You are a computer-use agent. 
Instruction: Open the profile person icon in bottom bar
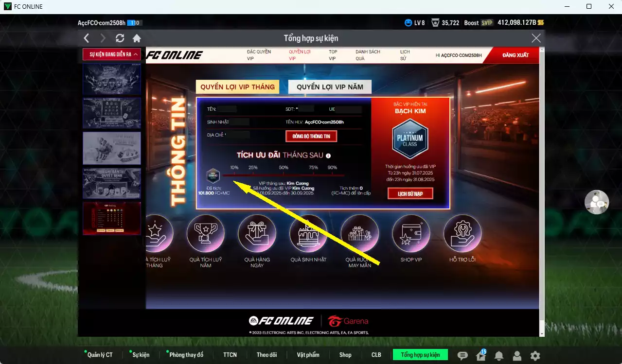[517, 356]
